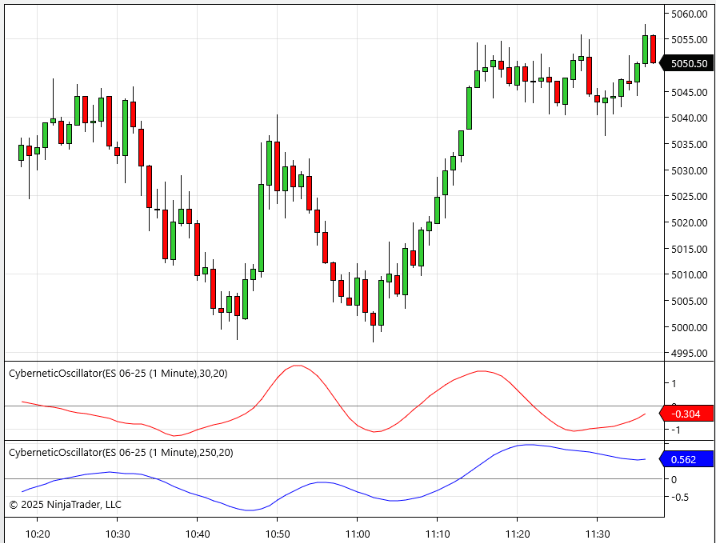This screenshot has width=716, height=543.
Task: Select the rightmost red candlestick on chart
Action: point(653,48)
